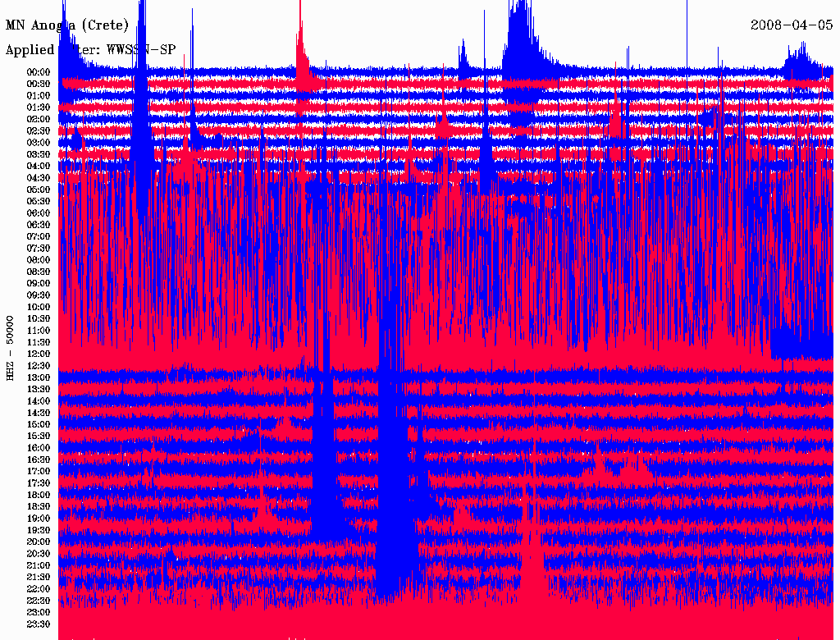Click the station title MN Anogia (Crete)
Image resolution: width=840 pixels, height=640 pixels.
[67, 25]
